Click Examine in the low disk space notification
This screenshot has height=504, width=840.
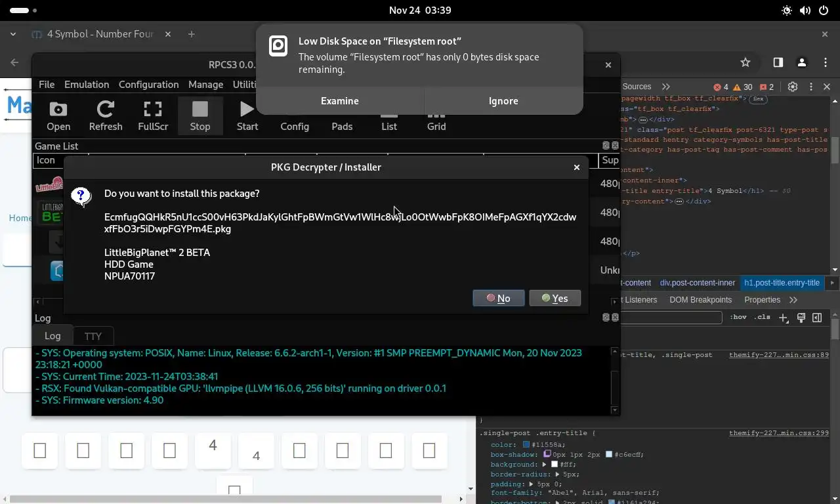pos(340,101)
